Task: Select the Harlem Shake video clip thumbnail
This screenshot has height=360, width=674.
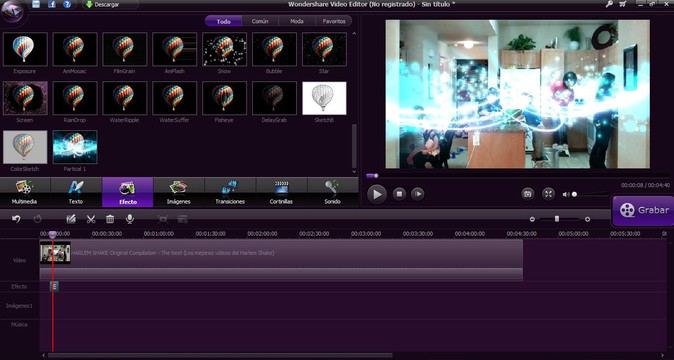Action: click(x=55, y=253)
